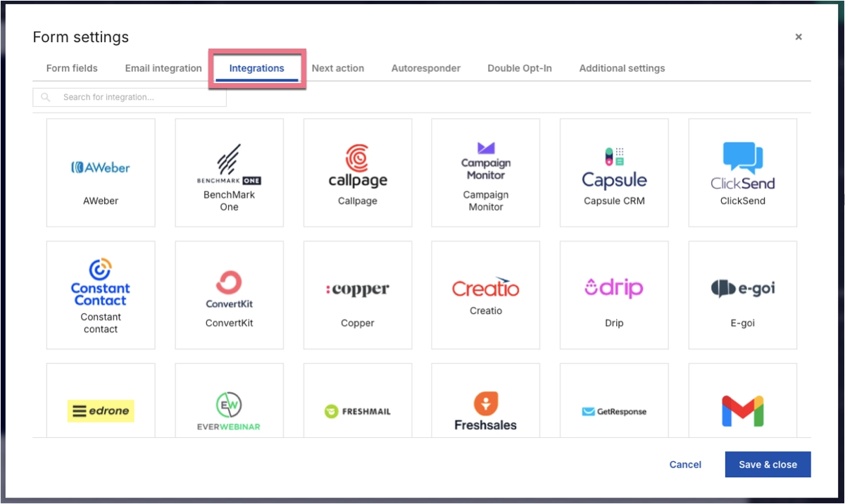
Task: Select the Drip integration
Action: pos(613,295)
